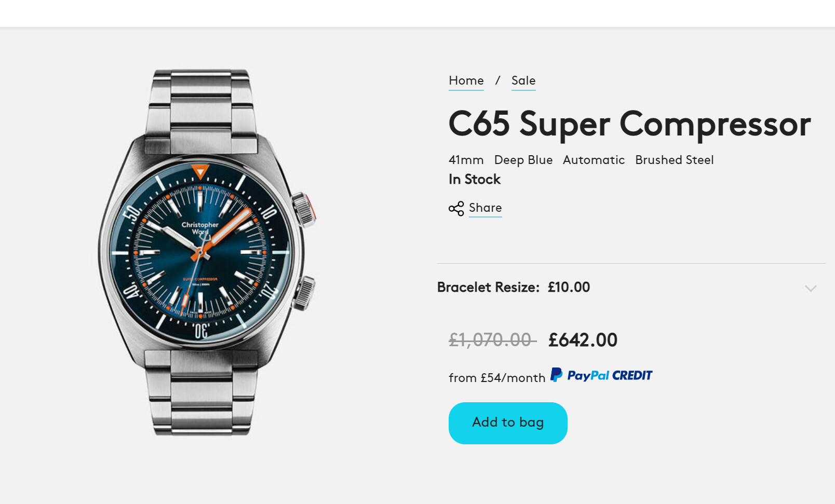835x504 pixels.
Task: Click the sale price £642.00
Action: coord(583,340)
